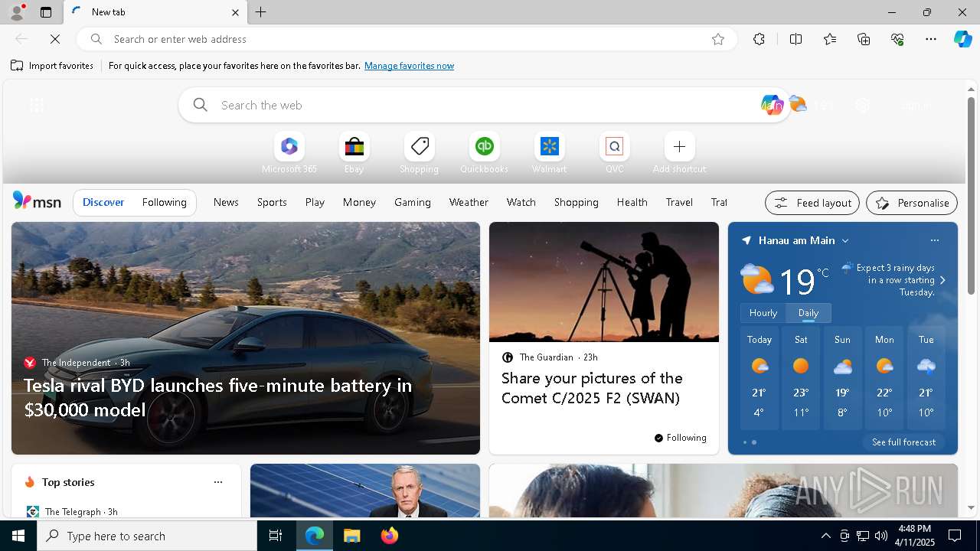Viewport: 980px width, 551px height.
Task: Show hidden system tray icons
Action: (x=825, y=536)
